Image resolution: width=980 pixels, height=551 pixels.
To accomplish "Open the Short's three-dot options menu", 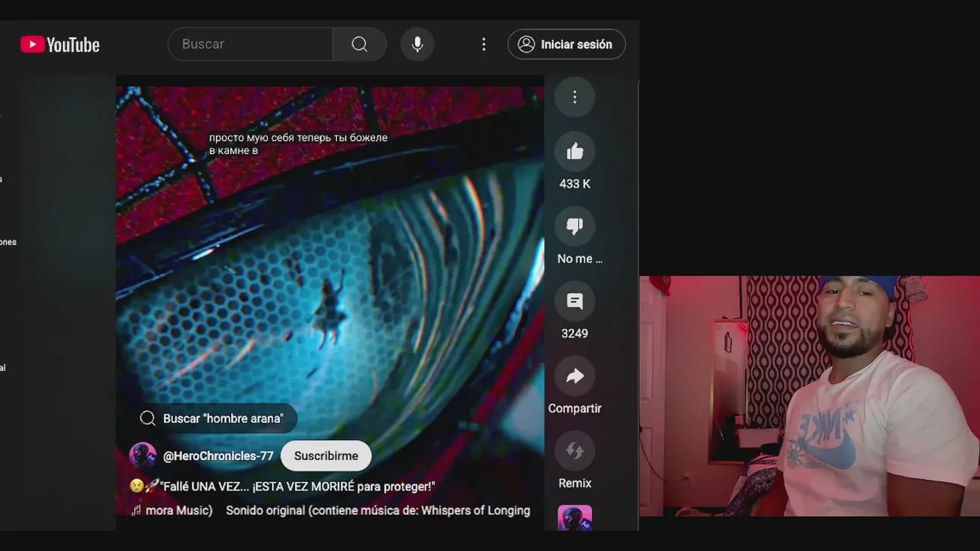I will click(x=575, y=96).
